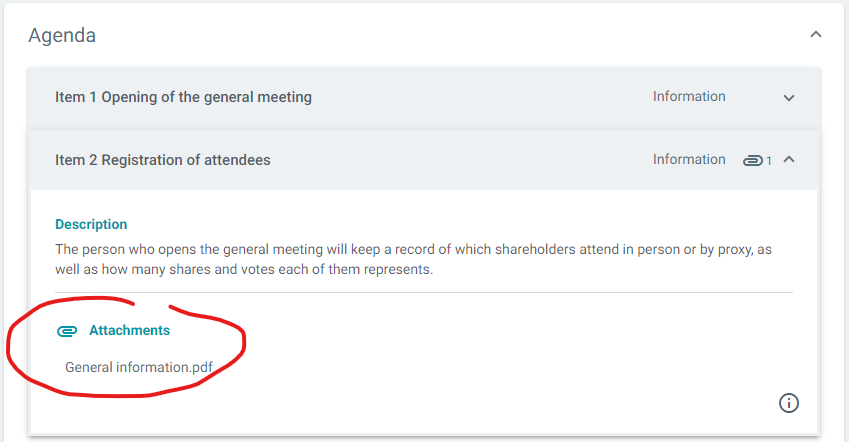
Task: Click the divider line above Attachments
Action: coord(424,292)
